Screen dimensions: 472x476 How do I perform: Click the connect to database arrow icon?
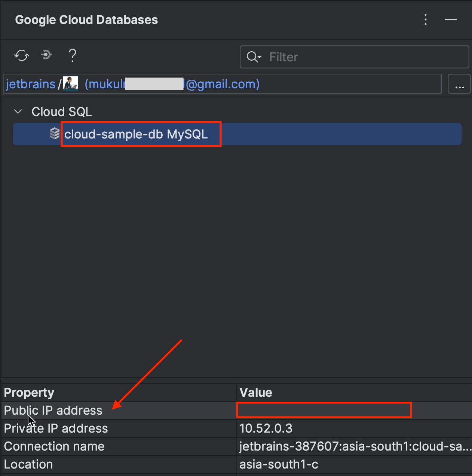(46, 55)
